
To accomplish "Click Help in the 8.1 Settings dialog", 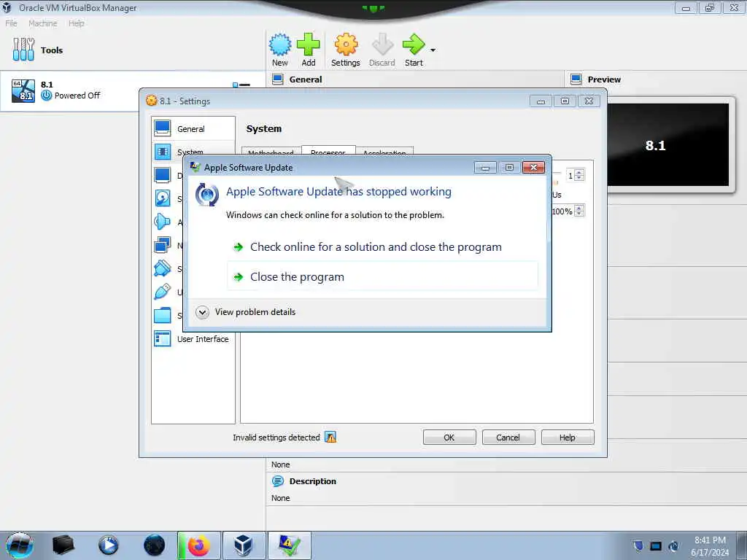I will click(x=568, y=437).
